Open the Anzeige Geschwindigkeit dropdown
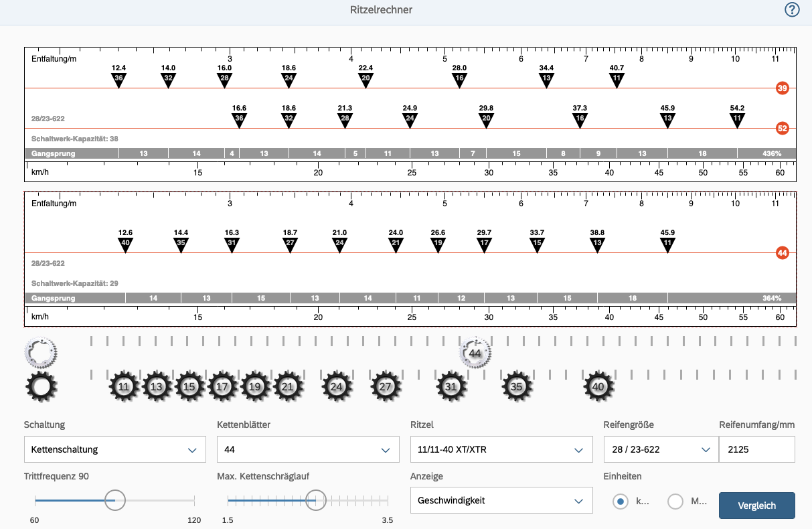The height and width of the screenshot is (529, 812). [x=501, y=500]
